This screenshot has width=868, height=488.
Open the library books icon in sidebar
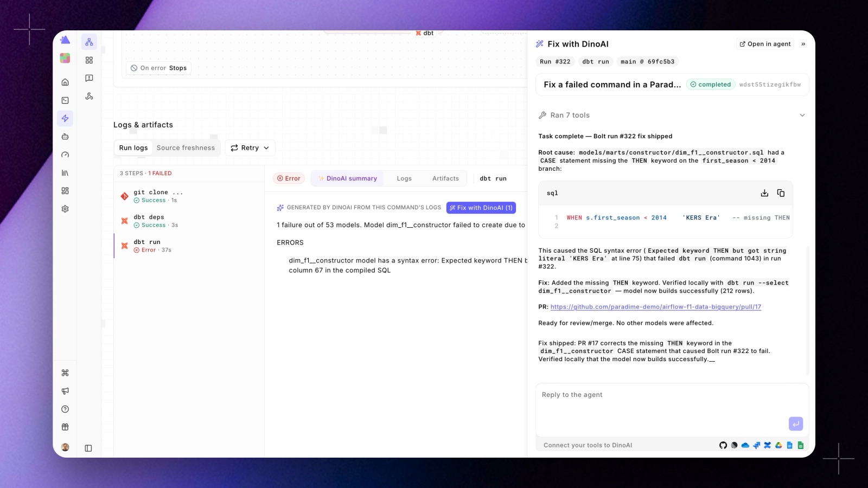[x=65, y=173]
